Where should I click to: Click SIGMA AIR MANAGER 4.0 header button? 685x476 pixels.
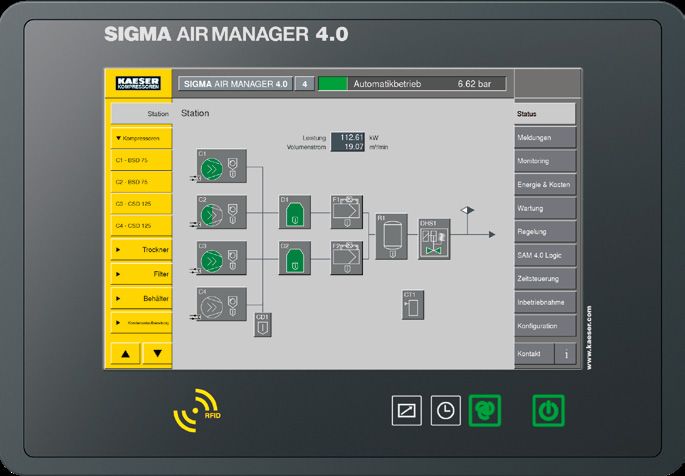point(235,84)
